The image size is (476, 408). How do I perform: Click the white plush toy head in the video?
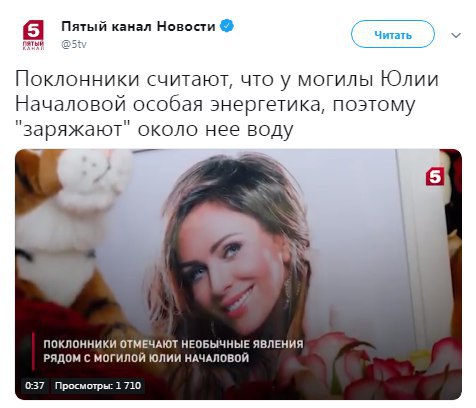pos(90,178)
